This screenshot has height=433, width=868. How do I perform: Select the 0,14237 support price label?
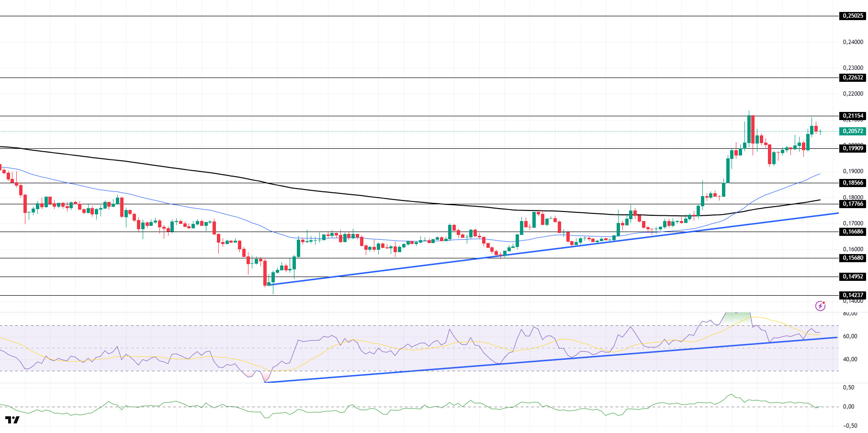pyautogui.click(x=853, y=295)
